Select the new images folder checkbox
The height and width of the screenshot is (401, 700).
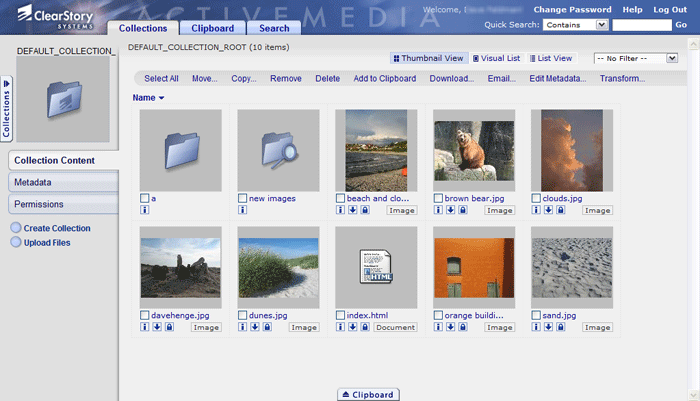point(242,198)
